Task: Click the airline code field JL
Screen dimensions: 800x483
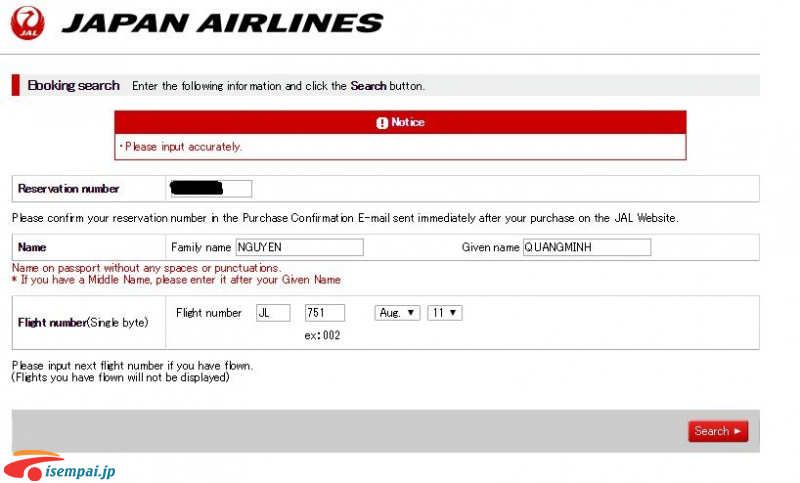Action: coord(273,313)
